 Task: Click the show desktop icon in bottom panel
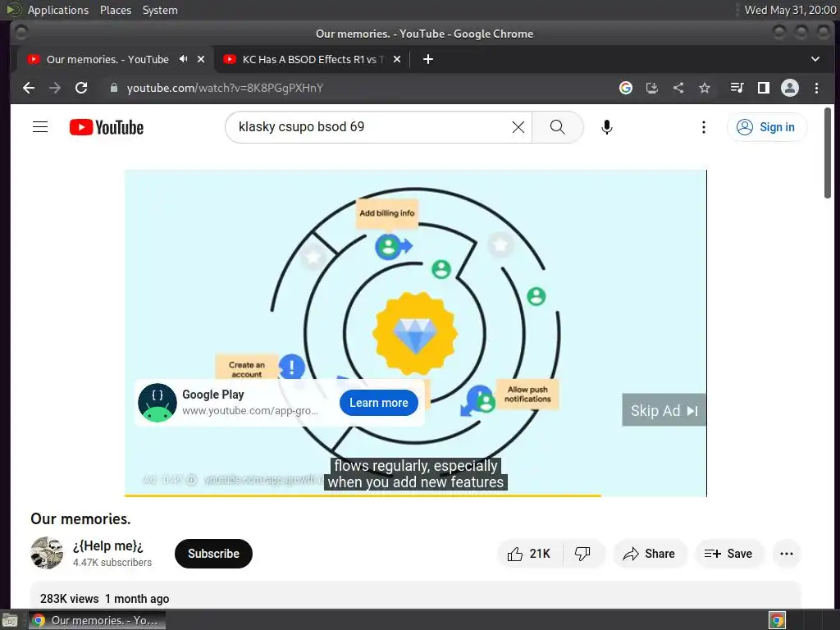pos(10,620)
